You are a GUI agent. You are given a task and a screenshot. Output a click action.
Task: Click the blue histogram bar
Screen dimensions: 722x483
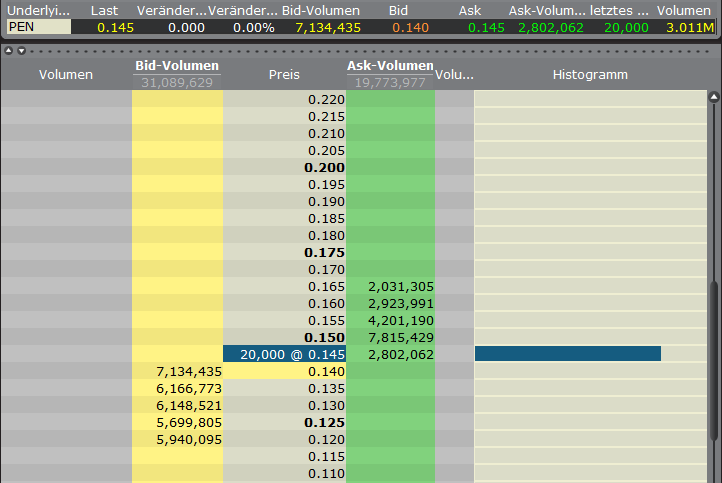[x=567, y=354]
